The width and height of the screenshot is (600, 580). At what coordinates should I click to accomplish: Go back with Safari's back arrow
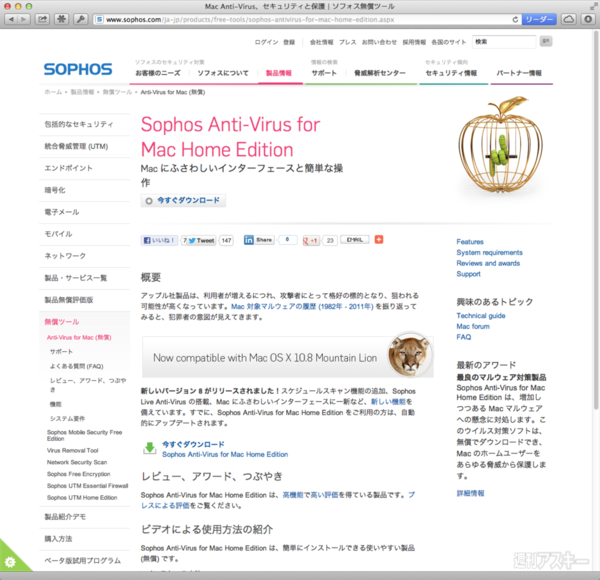pyautogui.click(x=11, y=19)
